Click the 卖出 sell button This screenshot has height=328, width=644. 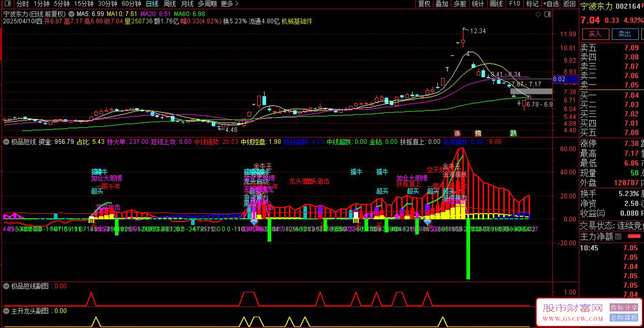tap(625, 34)
